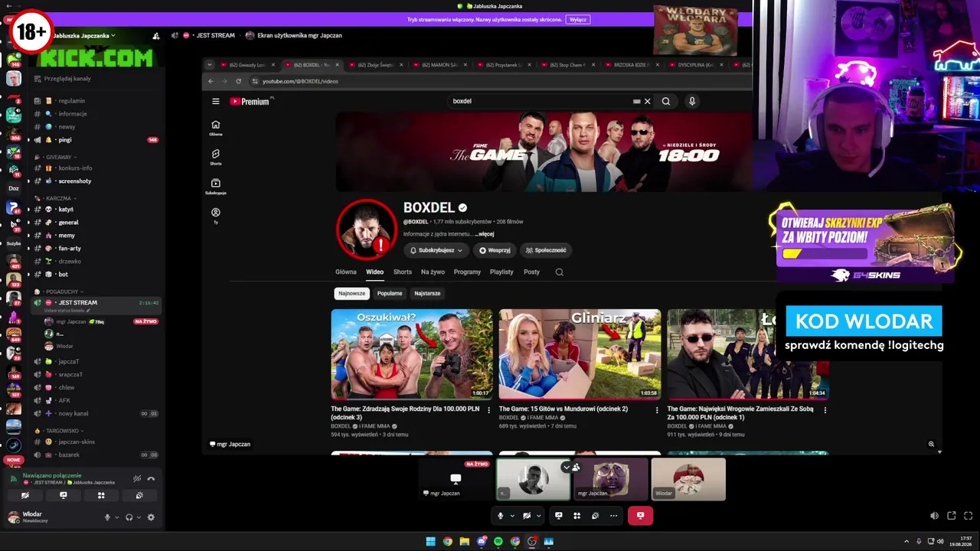Open the Windows Start menu
Viewport: 980px width, 551px height.
coord(431,542)
